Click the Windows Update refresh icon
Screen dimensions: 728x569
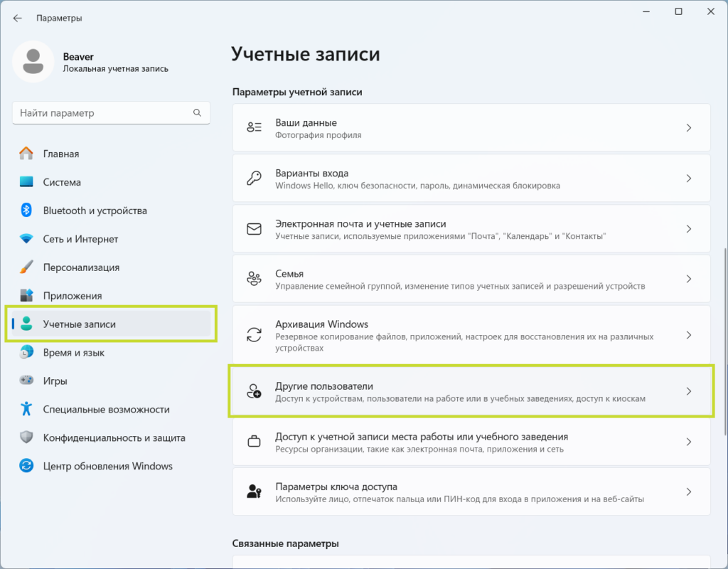click(x=26, y=465)
